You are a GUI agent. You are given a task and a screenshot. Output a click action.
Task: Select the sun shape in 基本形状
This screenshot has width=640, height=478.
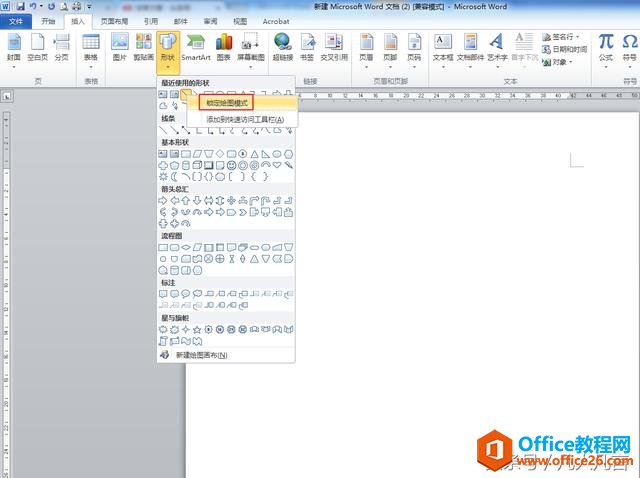163,177
